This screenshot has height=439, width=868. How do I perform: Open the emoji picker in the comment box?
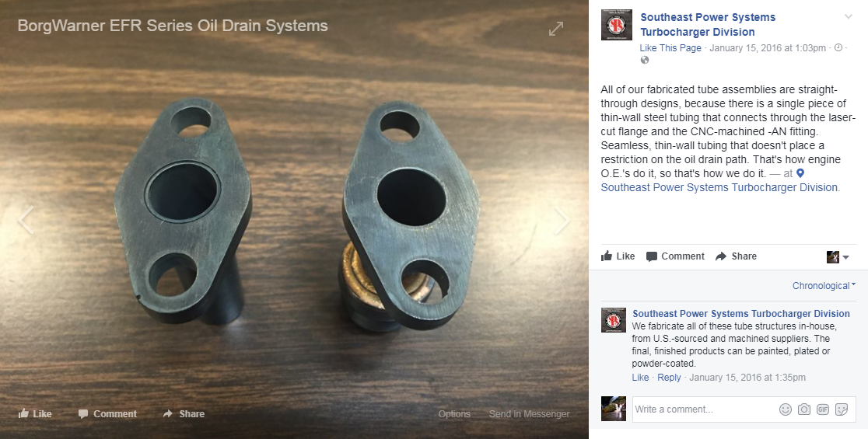pyautogui.click(x=785, y=409)
